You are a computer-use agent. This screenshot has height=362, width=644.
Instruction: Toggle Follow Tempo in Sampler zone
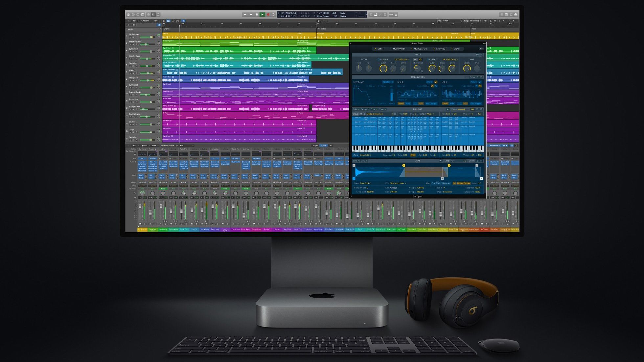(463, 183)
